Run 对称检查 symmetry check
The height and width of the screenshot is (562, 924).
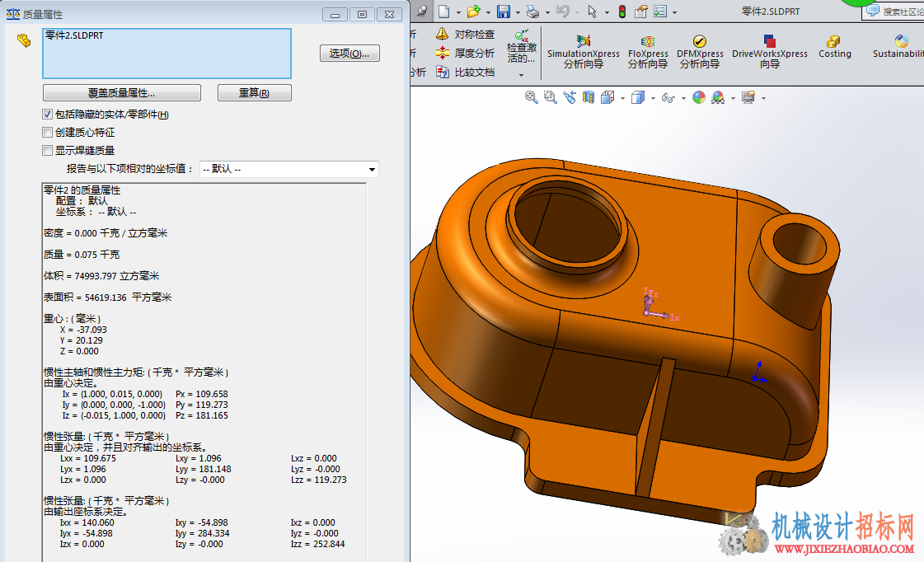(x=465, y=34)
